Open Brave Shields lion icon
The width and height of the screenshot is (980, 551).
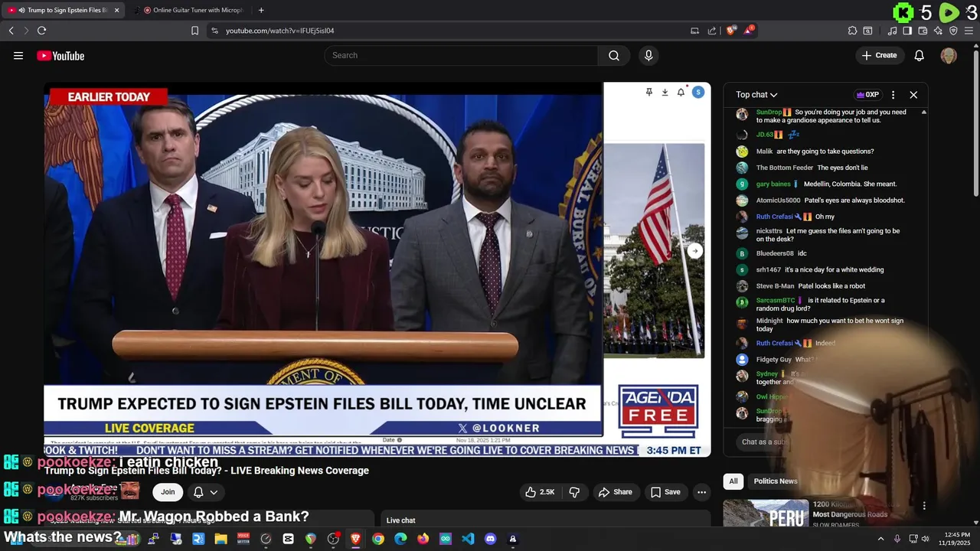click(731, 31)
